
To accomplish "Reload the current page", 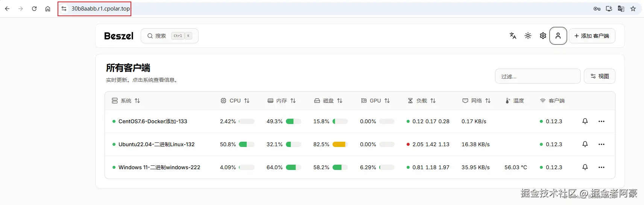I will [34, 9].
